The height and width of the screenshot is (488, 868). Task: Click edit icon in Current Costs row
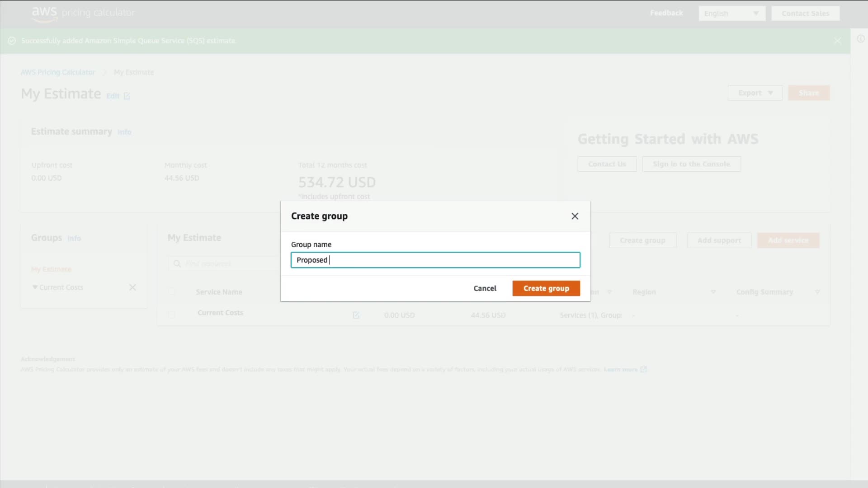356,315
